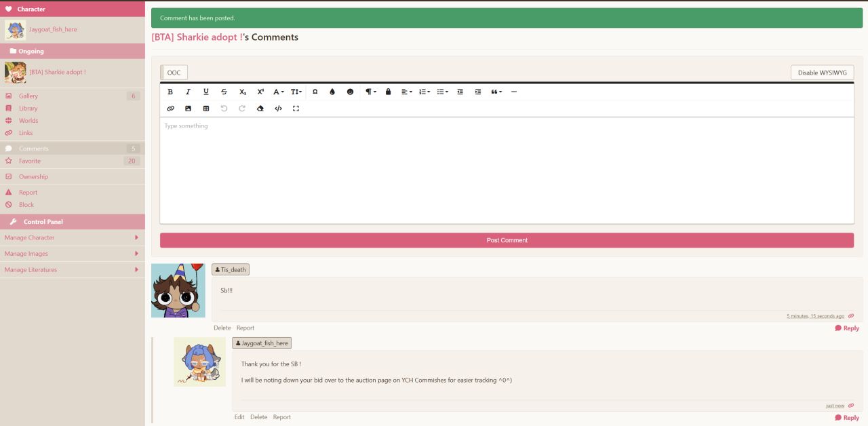The width and height of the screenshot is (868, 426).
Task: Click the insert image icon
Action: pos(188,109)
